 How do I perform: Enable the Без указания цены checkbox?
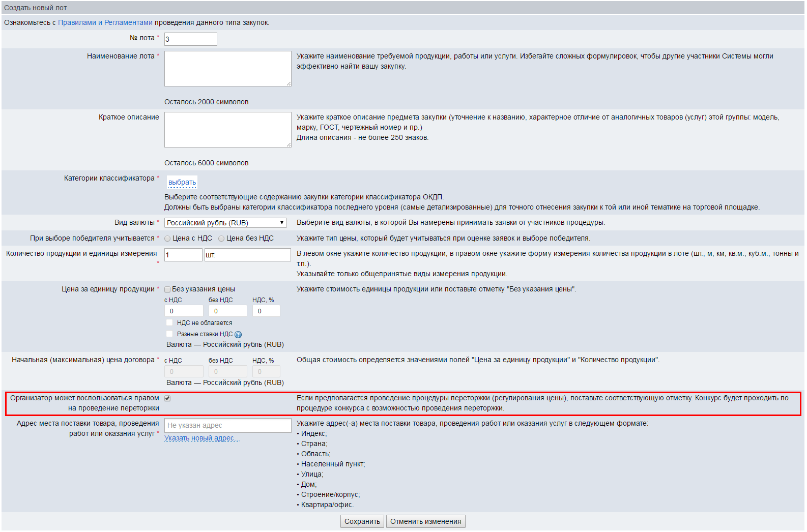(167, 289)
